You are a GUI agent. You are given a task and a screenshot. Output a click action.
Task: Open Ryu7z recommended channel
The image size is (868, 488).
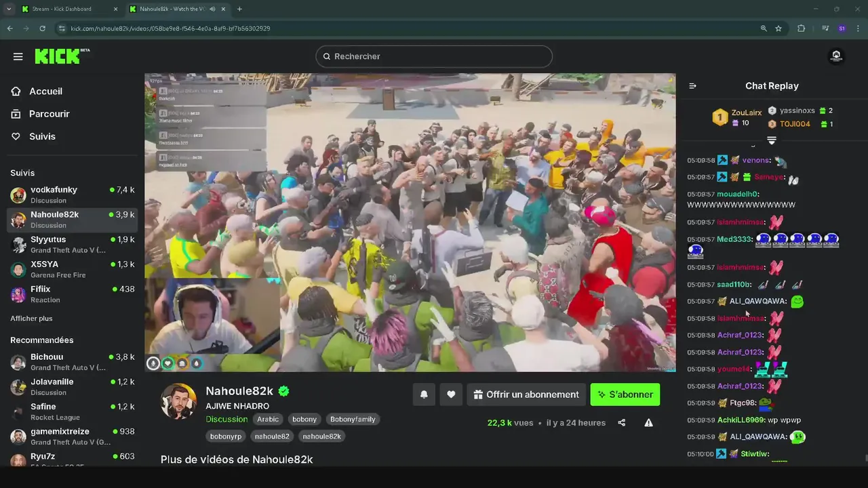click(x=72, y=459)
